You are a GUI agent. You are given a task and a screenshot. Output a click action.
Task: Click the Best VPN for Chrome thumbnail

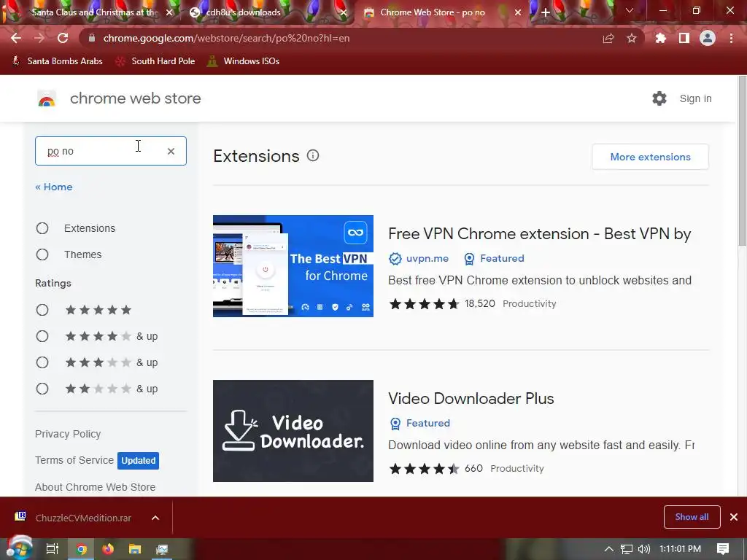point(293,265)
